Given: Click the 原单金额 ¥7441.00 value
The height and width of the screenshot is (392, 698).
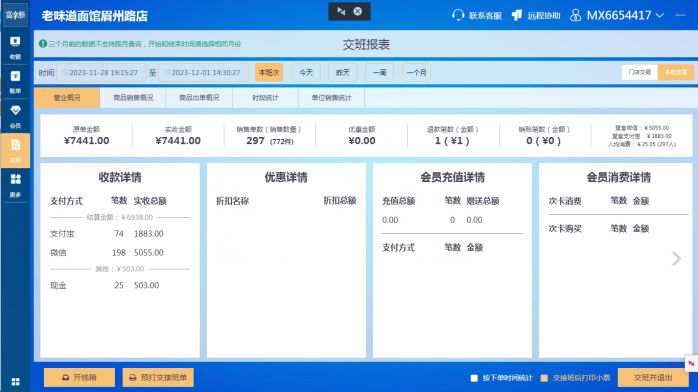Looking at the screenshot, I should [x=86, y=141].
